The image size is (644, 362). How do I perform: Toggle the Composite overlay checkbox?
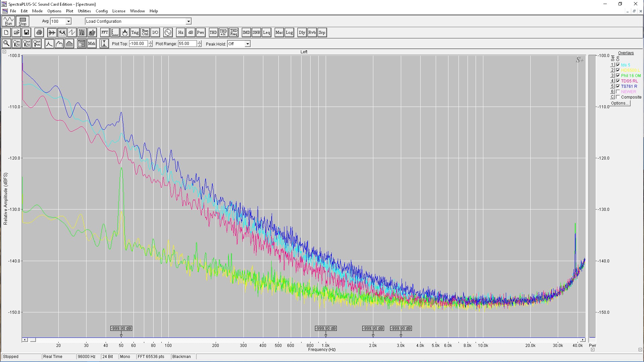pyautogui.click(x=618, y=97)
